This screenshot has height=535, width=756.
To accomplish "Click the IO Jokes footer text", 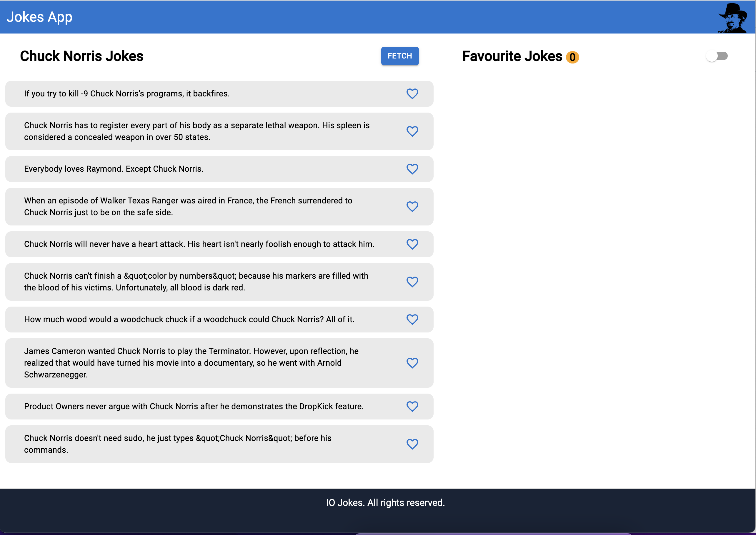I will [x=385, y=502].
